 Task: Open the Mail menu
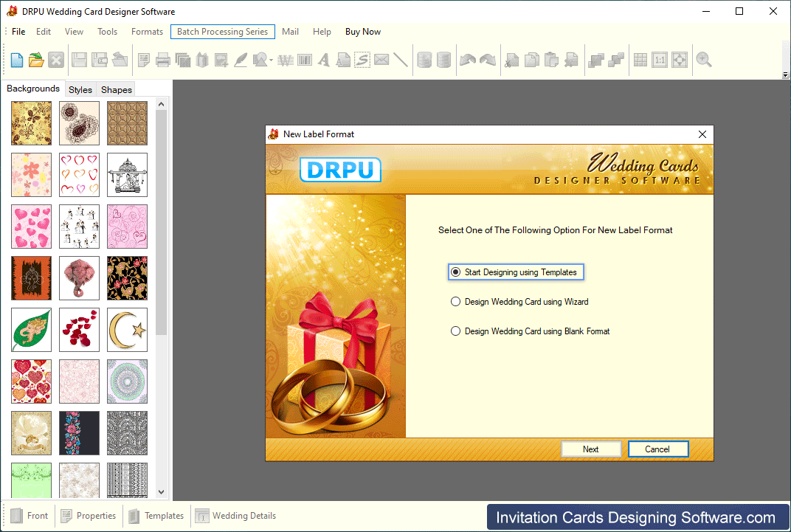point(290,32)
